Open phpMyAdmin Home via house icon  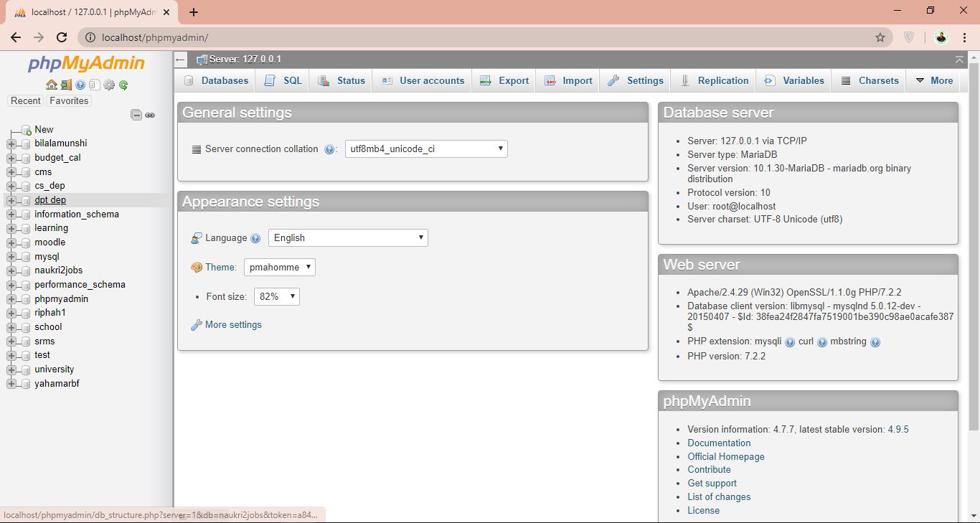52,85
